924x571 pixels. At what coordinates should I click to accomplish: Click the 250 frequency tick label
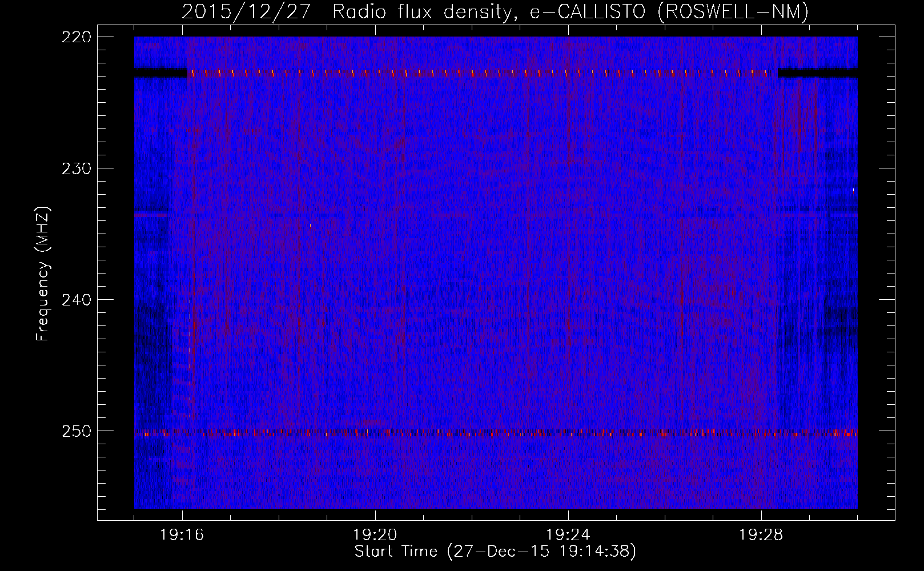click(77, 431)
